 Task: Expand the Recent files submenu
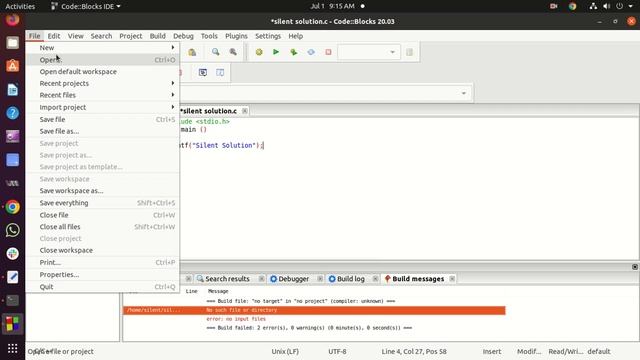point(102,95)
